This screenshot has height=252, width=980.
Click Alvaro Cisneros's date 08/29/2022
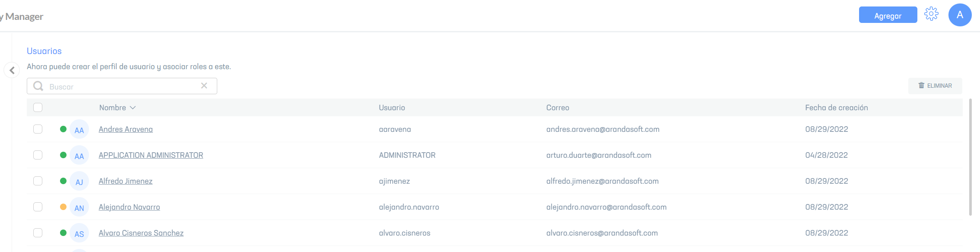pyautogui.click(x=827, y=233)
